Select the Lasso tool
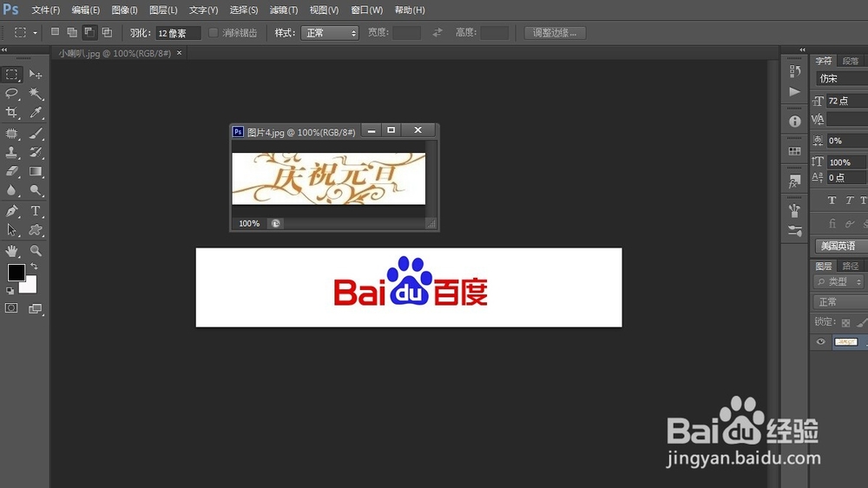Image resolution: width=868 pixels, height=488 pixels. (11, 93)
